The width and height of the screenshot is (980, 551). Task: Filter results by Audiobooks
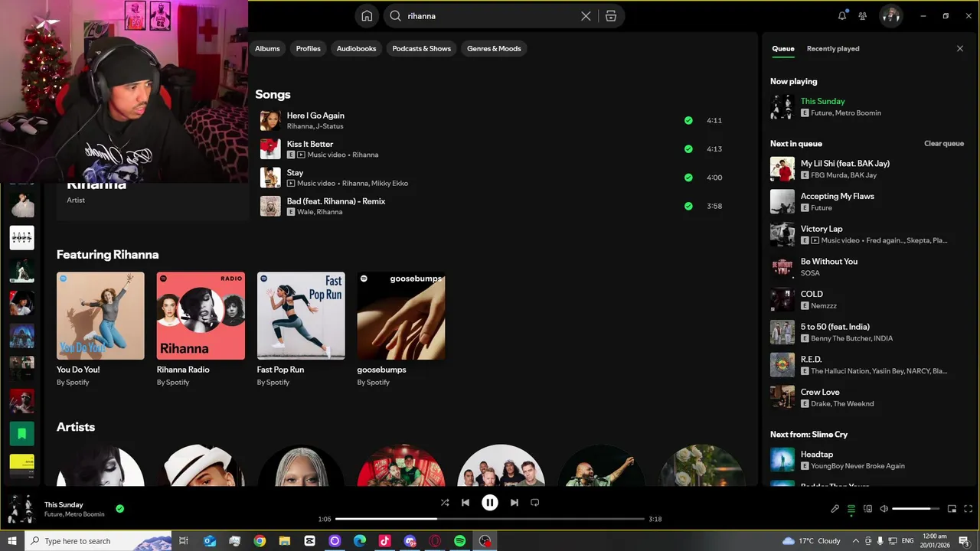pyautogui.click(x=357, y=48)
